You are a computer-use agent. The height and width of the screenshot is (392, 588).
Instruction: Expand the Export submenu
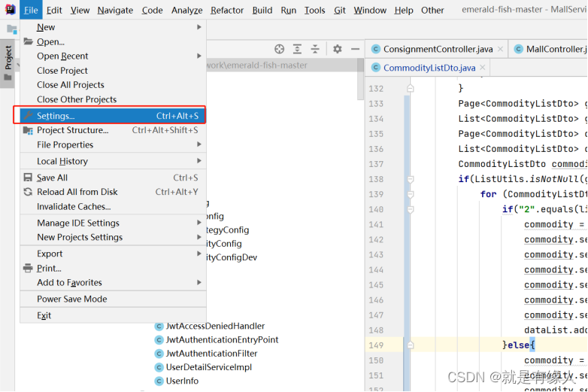[113, 254]
